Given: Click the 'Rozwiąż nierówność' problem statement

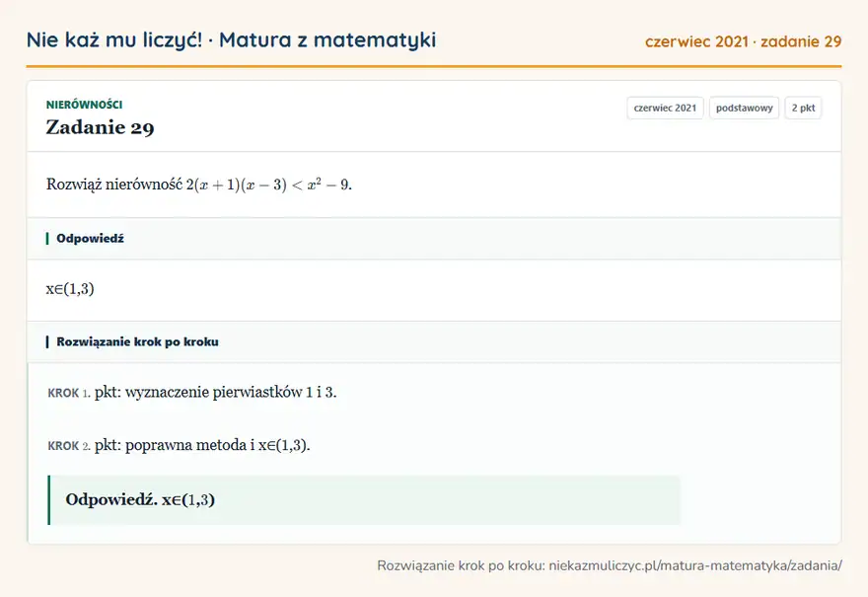Looking at the screenshot, I should pos(199,185).
